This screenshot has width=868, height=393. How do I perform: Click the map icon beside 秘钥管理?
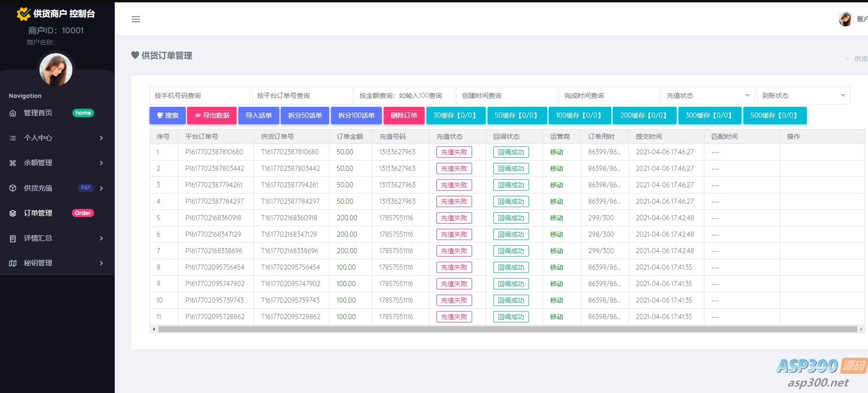[x=13, y=263]
